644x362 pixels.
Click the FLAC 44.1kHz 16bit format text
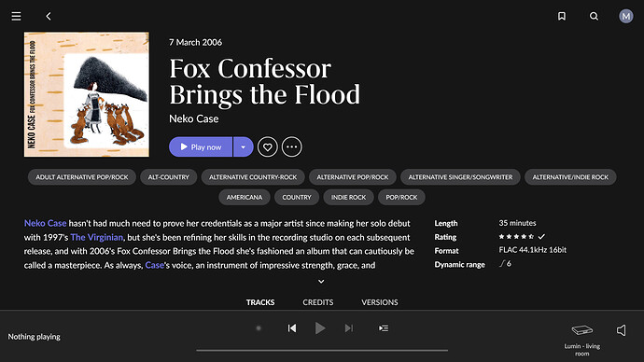[x=532, y=250]
